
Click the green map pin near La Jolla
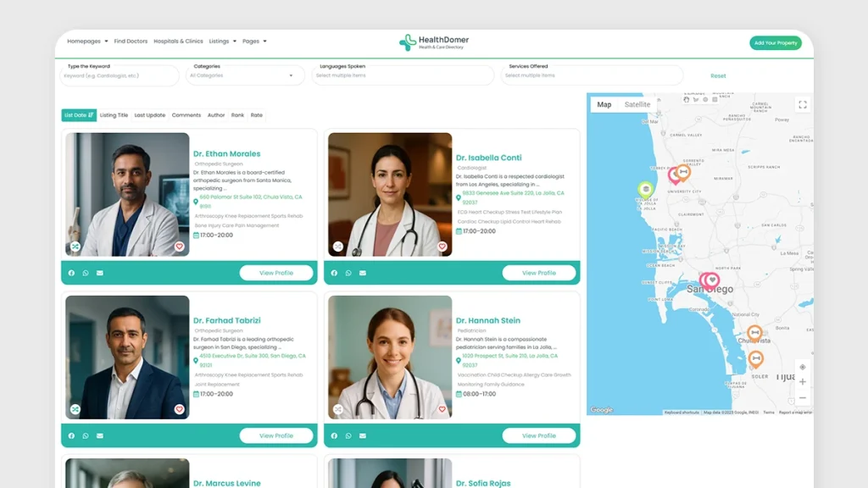pos(645,190)
